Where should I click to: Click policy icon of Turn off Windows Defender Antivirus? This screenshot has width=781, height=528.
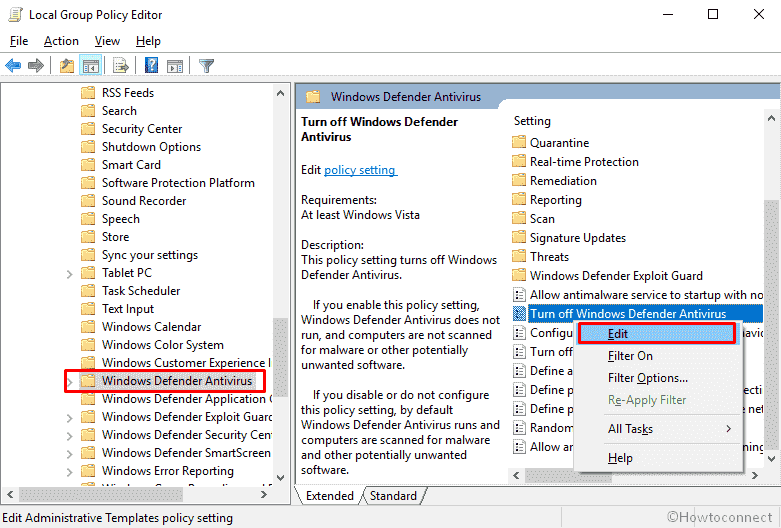(519, 313)
